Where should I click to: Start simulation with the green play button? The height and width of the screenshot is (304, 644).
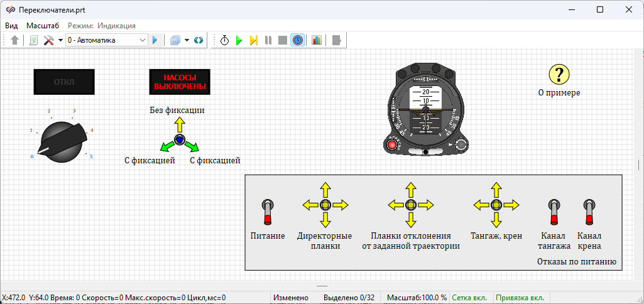tap(239, 40)
